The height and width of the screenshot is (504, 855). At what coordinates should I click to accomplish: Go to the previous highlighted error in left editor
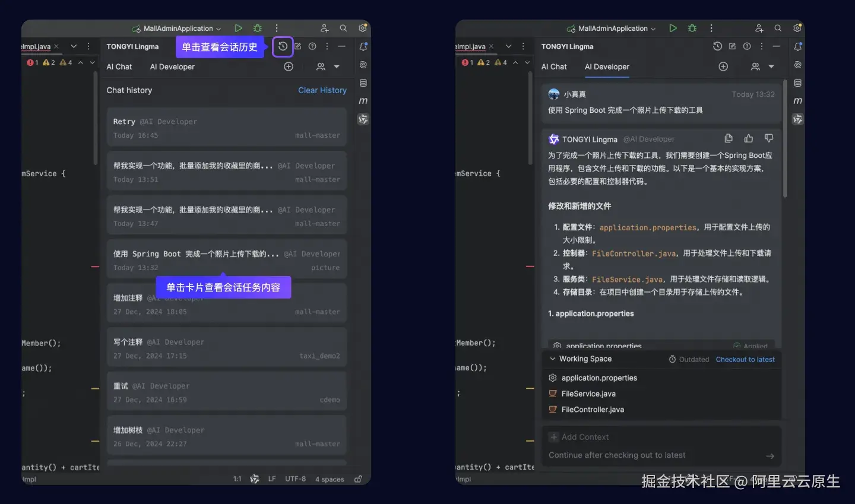(81, 62)
